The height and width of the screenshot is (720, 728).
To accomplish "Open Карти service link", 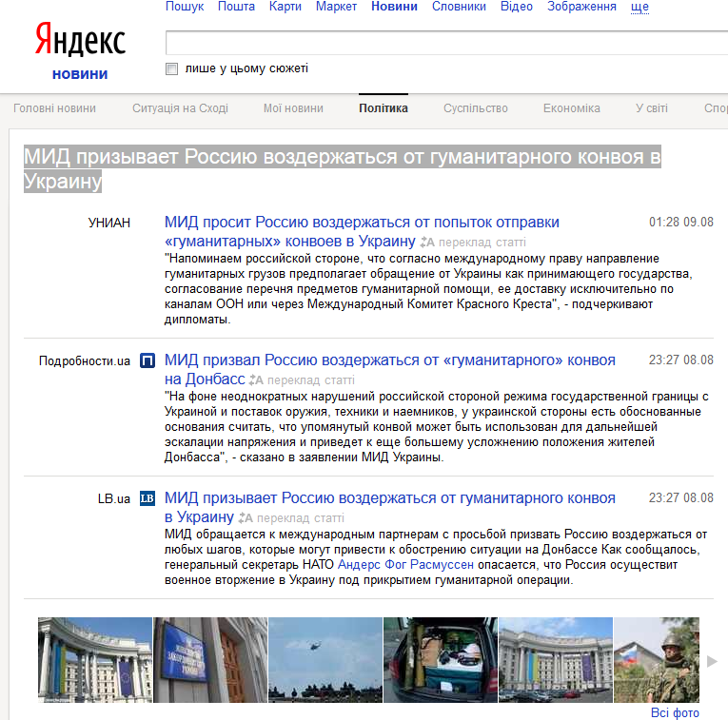I will point(285,7).
